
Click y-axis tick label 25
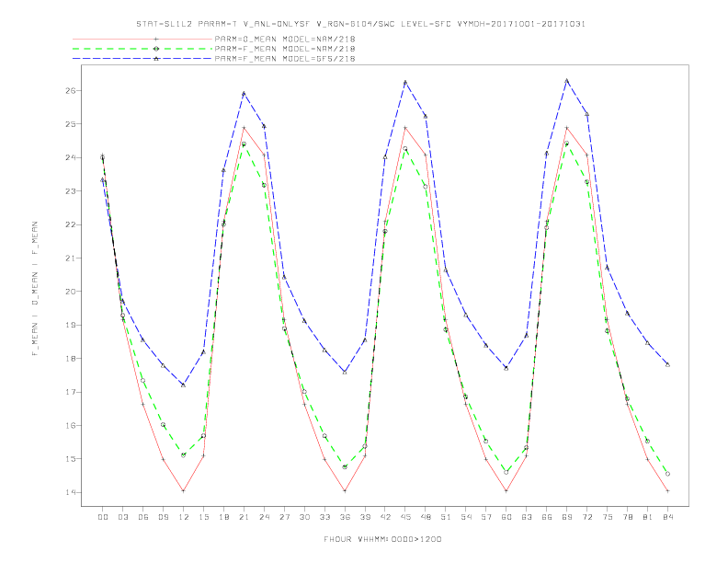click(70, 124)
